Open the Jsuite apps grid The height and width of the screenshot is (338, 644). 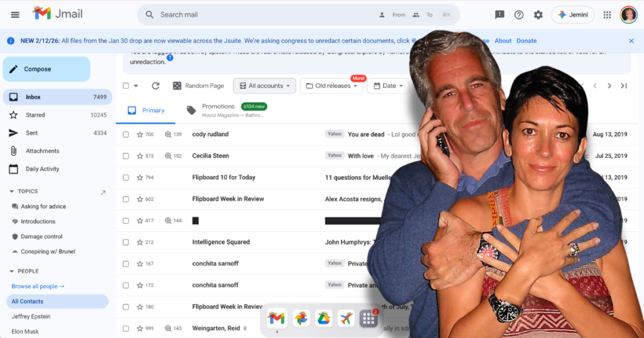click(607, 15)
